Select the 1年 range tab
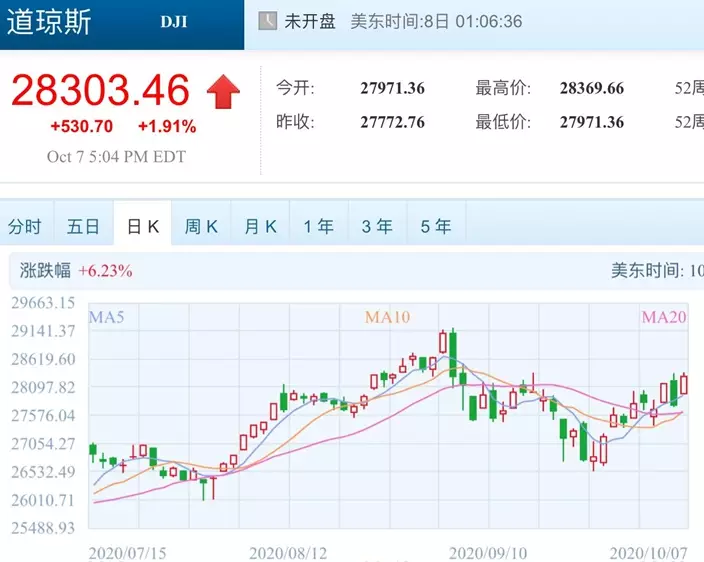Image resolution: width=704 pixels, height=562 pixels. click(318, 227)
